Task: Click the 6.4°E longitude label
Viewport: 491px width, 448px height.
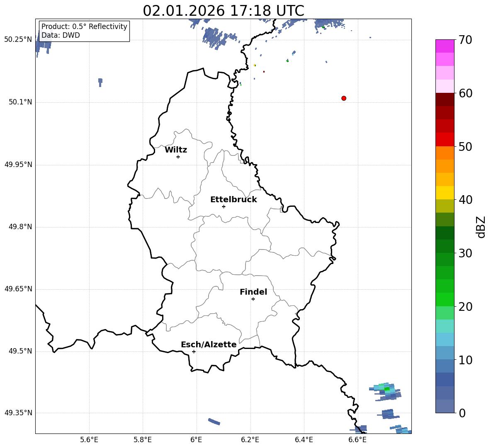Action: click(304, 440)
